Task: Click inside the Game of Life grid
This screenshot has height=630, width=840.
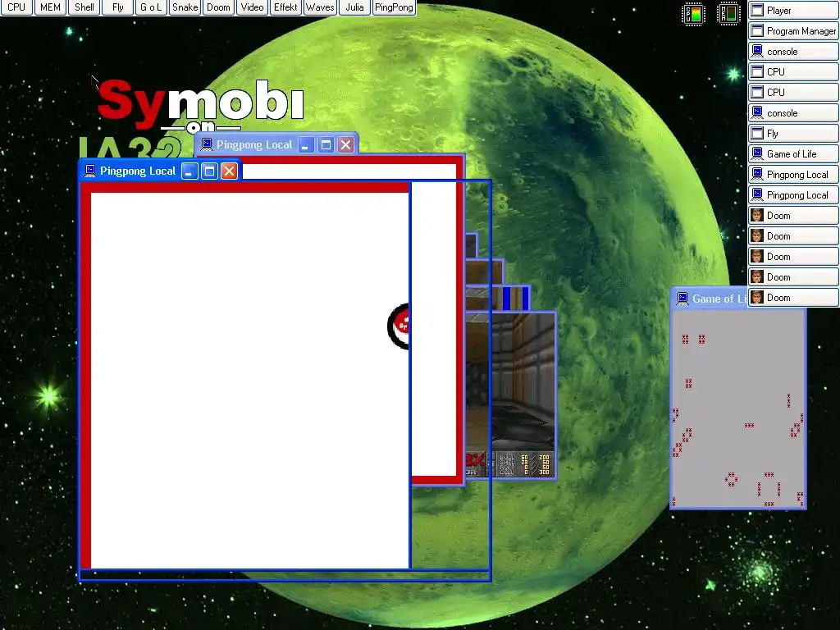Action: click(738, 409)
